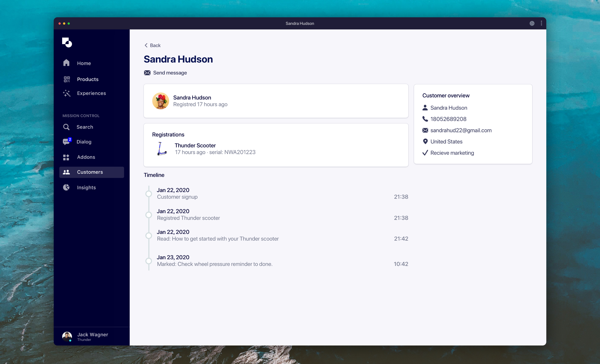Screen dimensions: 600x364
Task: Click Sandra Hudson's profile avatar
Action: point(161,101)
